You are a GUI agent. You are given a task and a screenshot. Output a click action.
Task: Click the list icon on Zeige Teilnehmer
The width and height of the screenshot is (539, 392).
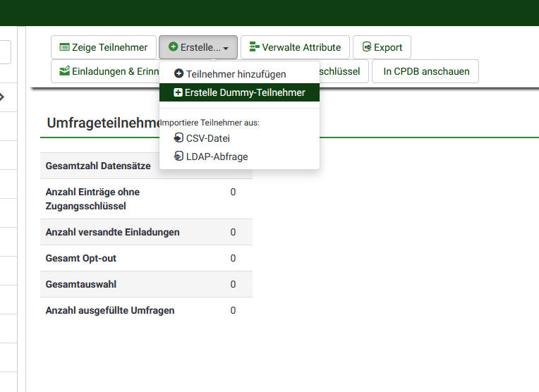tap(64, 47)
